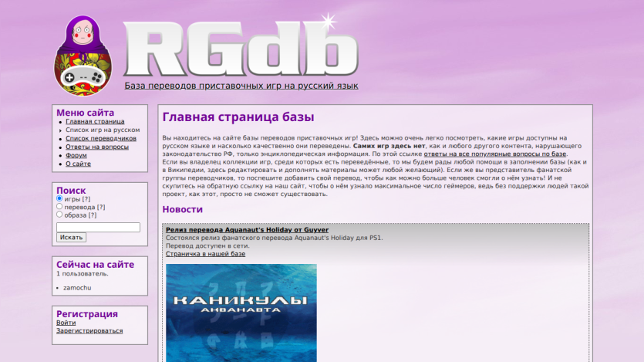Open the О сайте menu link
The height and width of the screenshot is (362, 644).
pyautogui.click(x=78, y=164)
